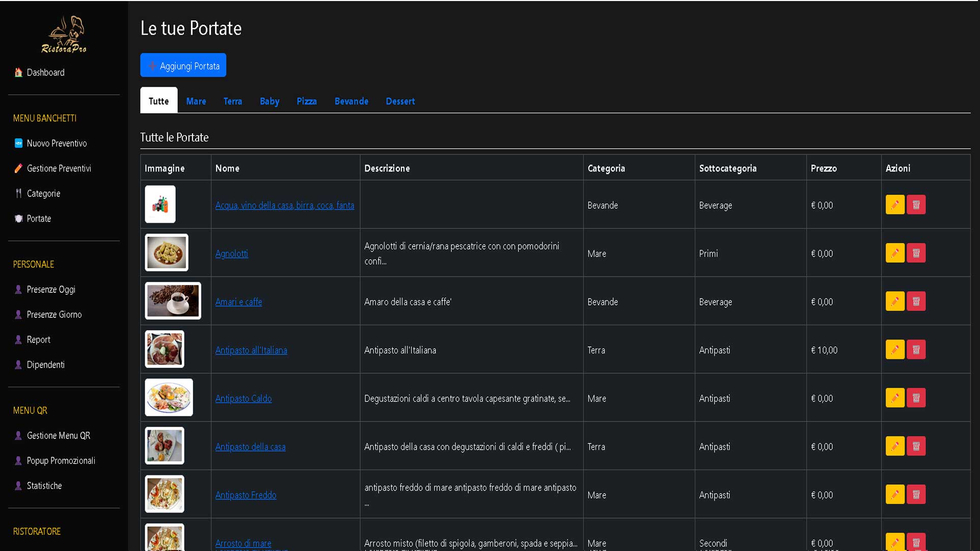Viewport: 980px width, 551px height.
Task: Open the Agnolotti dish link
Action: 232,254
